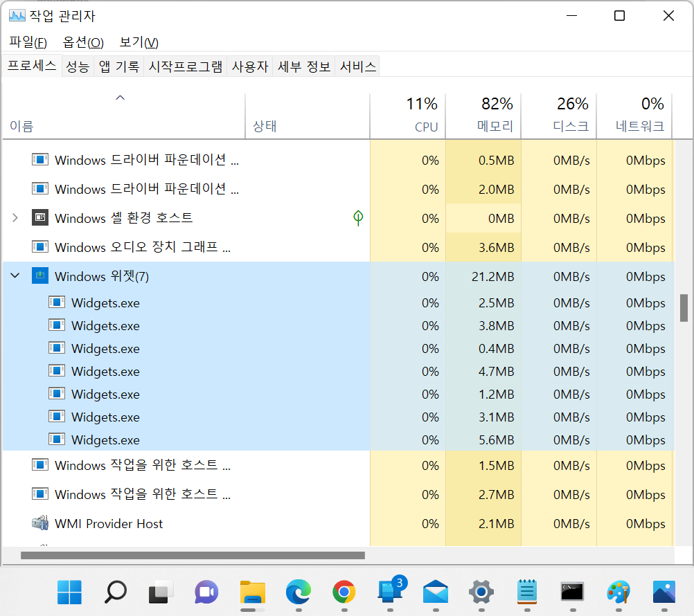Switch to the 세부 정보 tab
The width and height of the screenshot is (694, 616).
click(x=304, y=66)
